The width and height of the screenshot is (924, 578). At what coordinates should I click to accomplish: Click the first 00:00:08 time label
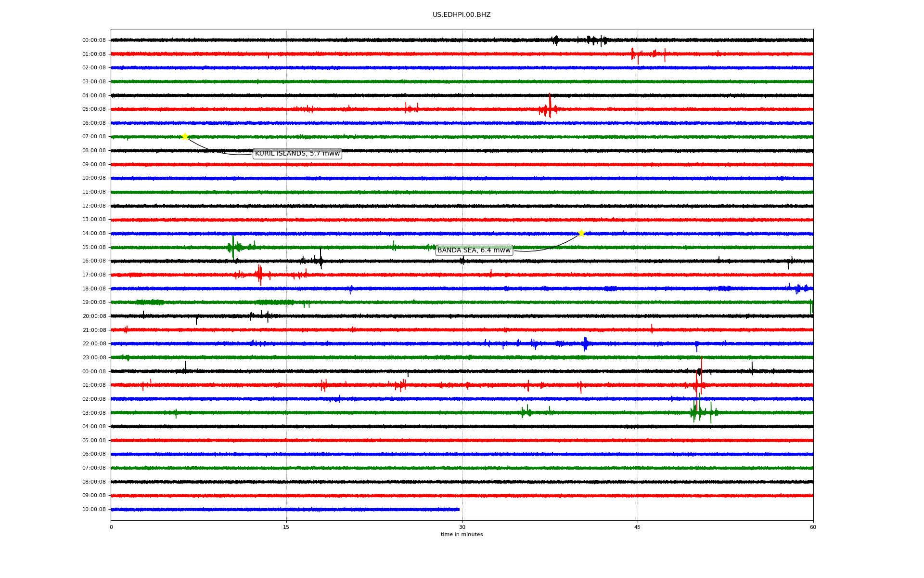94,40
